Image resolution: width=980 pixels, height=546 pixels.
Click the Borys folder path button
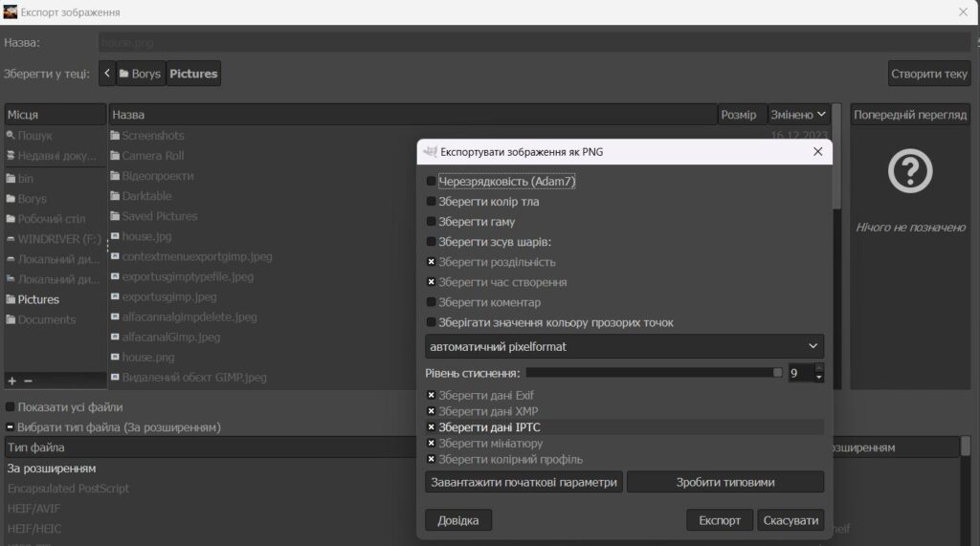(x=141, y=73)
